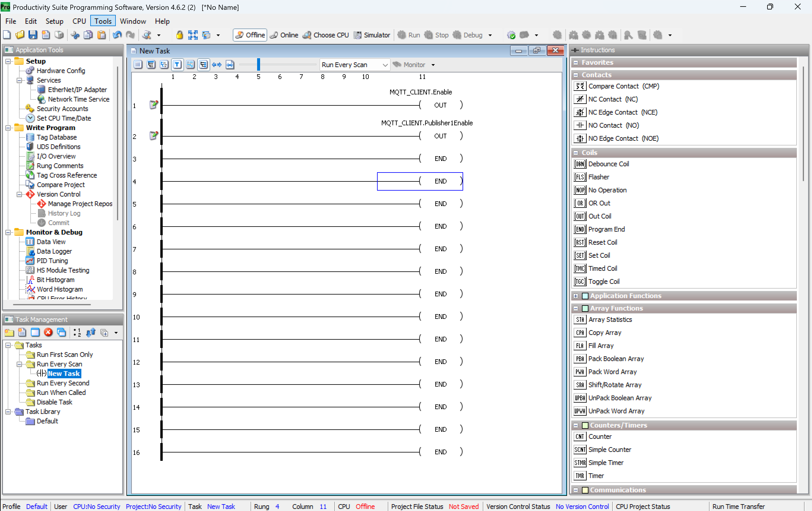Select the Flasher coil instruction

[591, 177]
